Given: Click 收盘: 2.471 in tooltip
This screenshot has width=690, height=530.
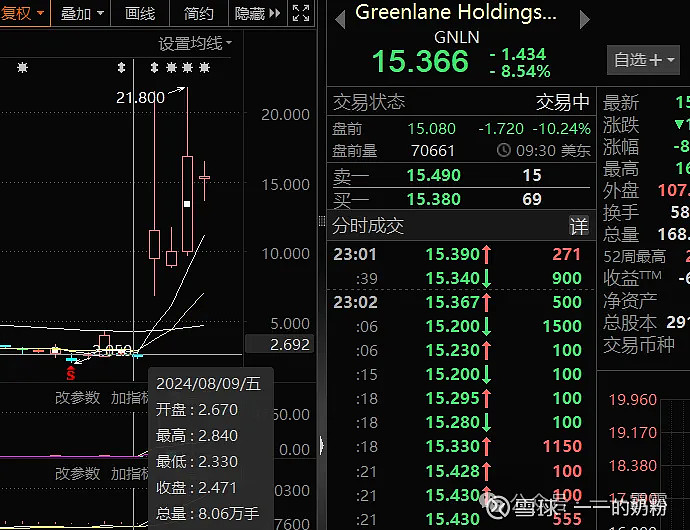Looking at the screenshot, I should click(x=196, y=488).
